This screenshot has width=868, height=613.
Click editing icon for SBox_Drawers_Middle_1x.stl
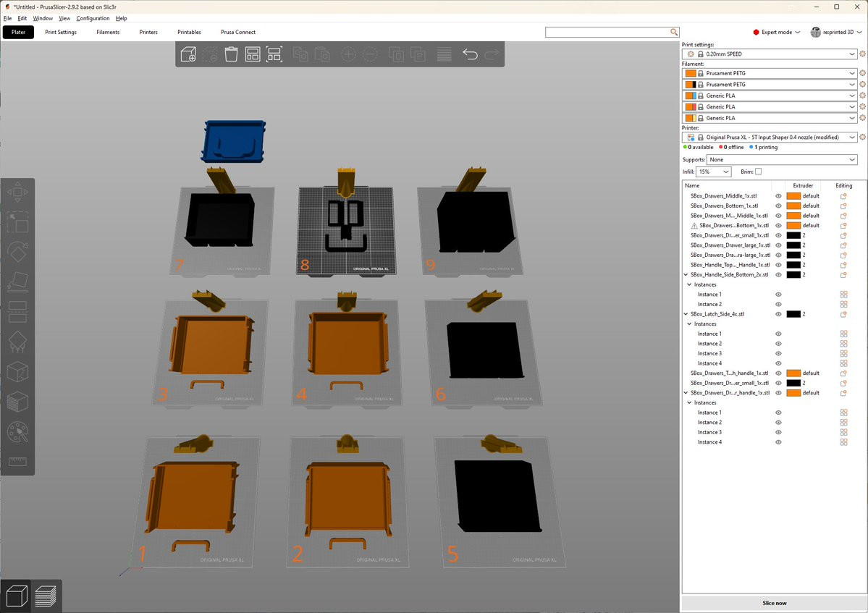(x=843, y=196)
